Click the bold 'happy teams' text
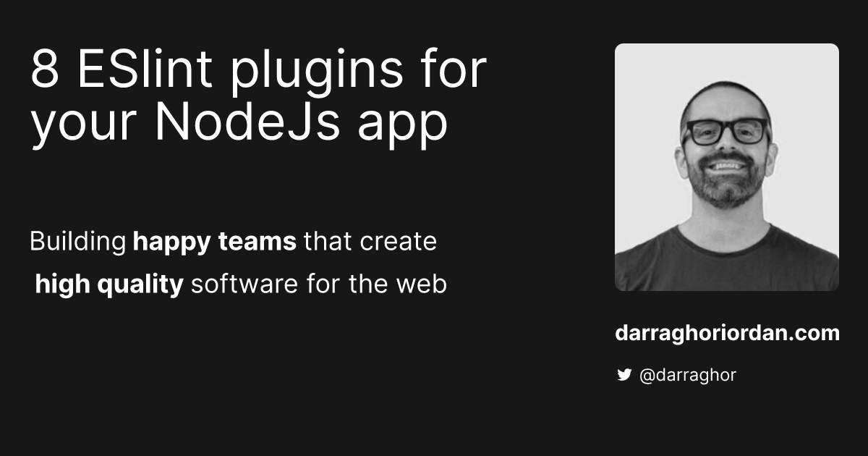This screenshot has height=456, width=868. coord(213,241)
